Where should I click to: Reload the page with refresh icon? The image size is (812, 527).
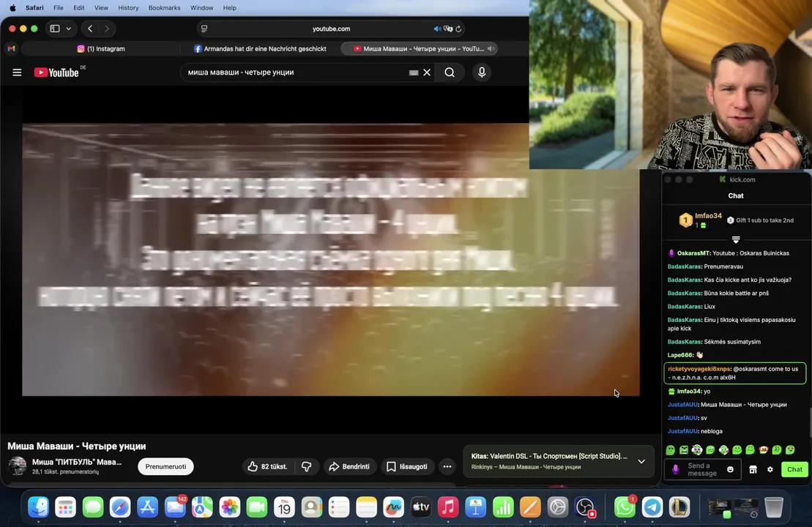tap(458, 29)
